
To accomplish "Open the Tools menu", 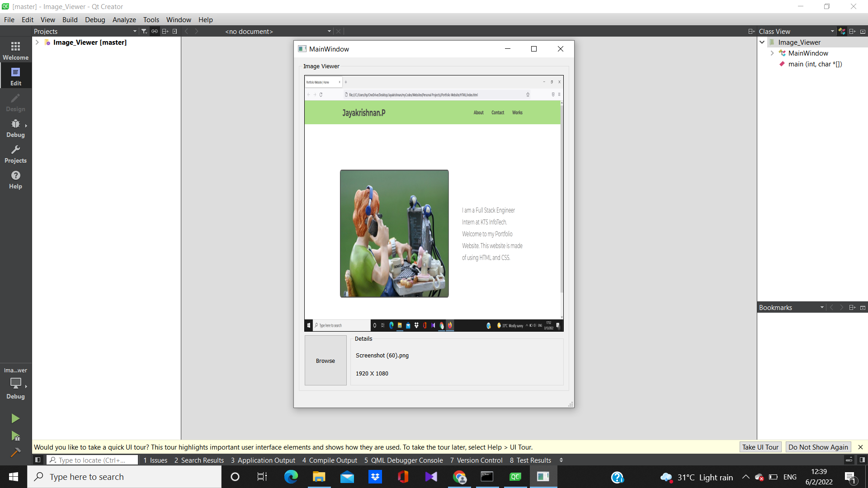I will (151, 19).
